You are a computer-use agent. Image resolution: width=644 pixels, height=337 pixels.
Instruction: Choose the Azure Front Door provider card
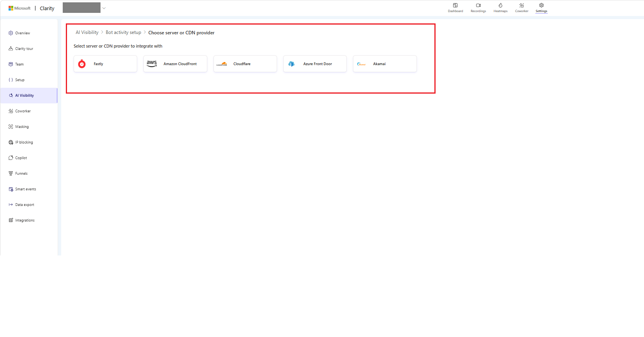click(x=315, y=64)
